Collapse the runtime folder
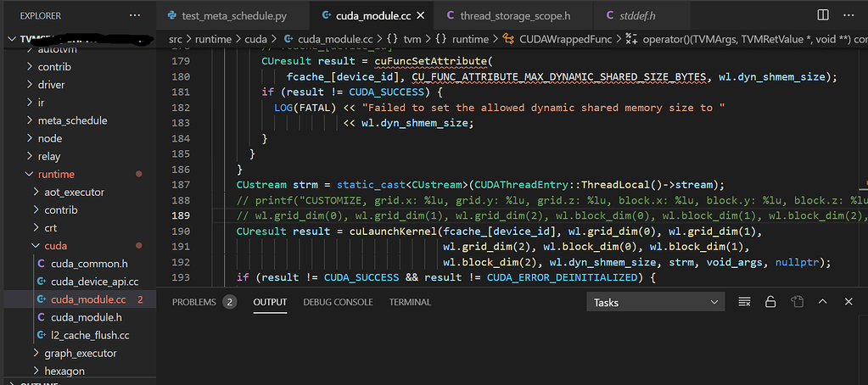868x385 pixels. tap(56, 174)
